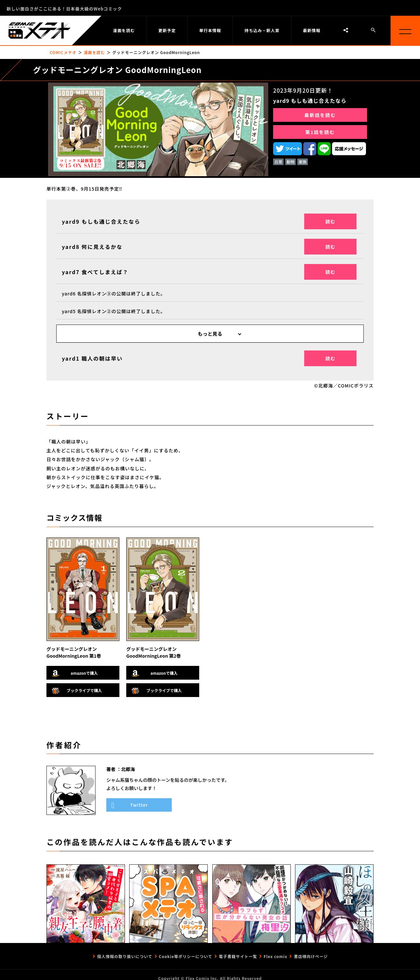The image size is (420, 980).
Task: Buy volume 1 on amazon
Action: 83,673
